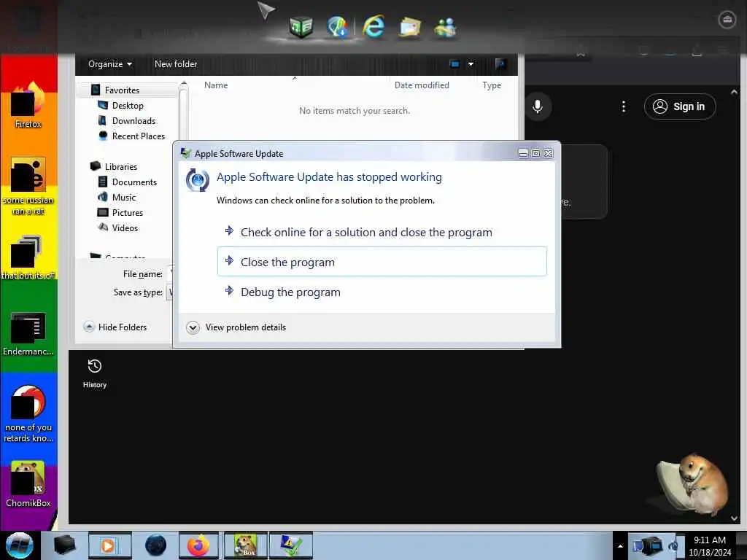
Task: Click the browser scrollbar up arrow
Action: pyautogui.click(x=734, y=92)
